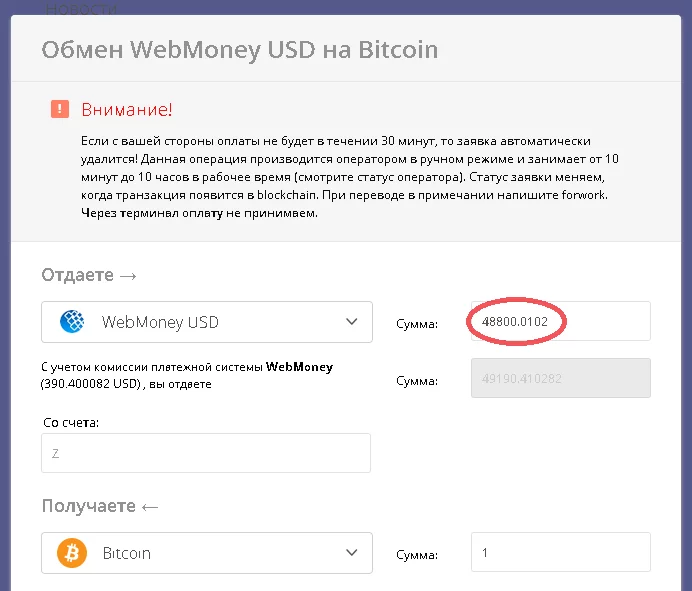Click the "Обмен WebMoney USD на Bitcoin" title

point(239,49)
